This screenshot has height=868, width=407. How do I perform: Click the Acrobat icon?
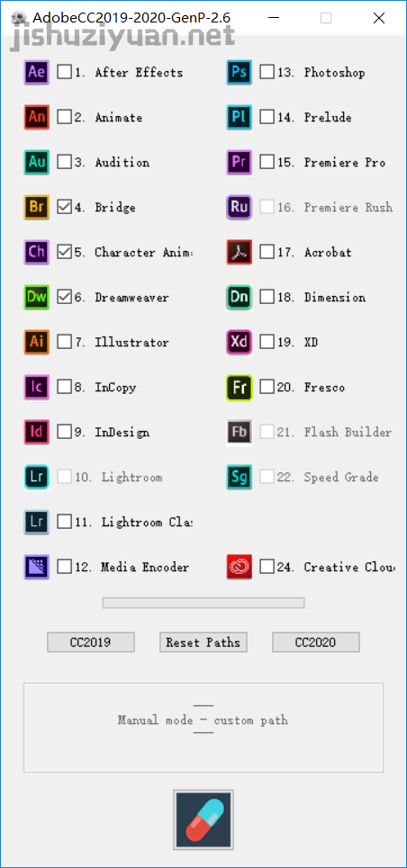pyautogui.click(x=239, y=252)
